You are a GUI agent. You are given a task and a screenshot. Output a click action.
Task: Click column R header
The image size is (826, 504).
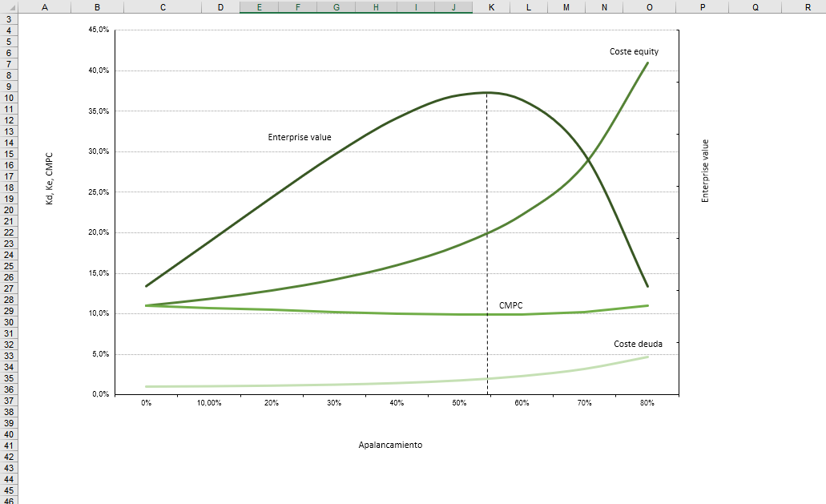pos(808,7)
